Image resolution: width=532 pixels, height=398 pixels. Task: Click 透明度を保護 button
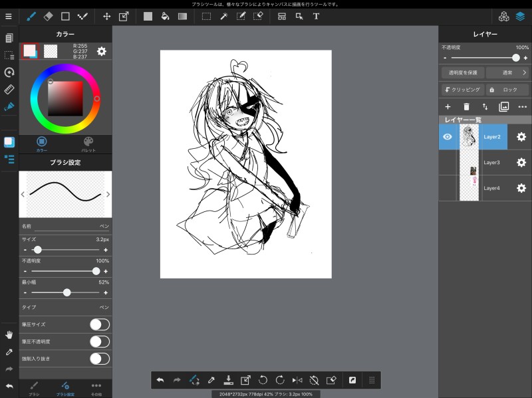coord(462,72)
